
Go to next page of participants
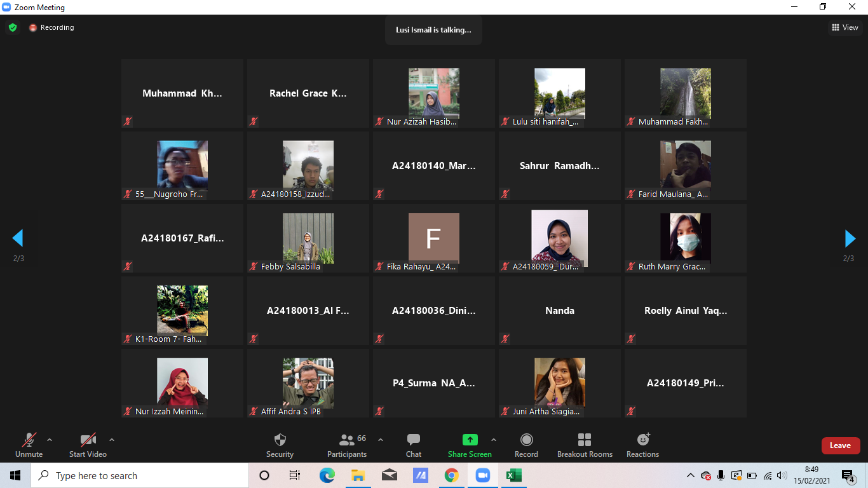[850, 238]
